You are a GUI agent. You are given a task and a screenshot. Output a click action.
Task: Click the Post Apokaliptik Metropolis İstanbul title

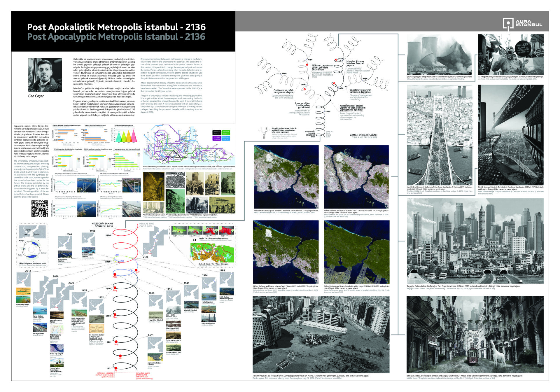point(116,27)
